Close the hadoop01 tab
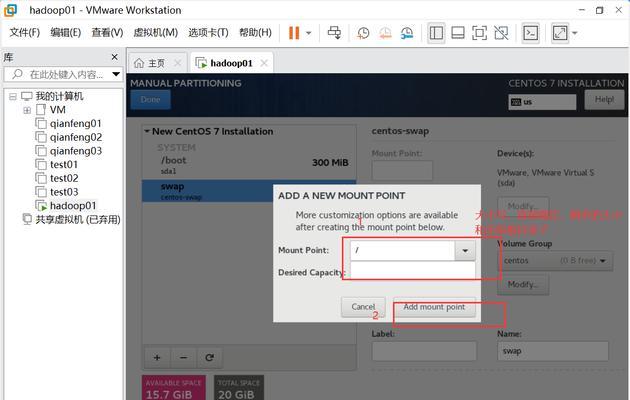The image size is (630, 400). click(x=264, y=63)
